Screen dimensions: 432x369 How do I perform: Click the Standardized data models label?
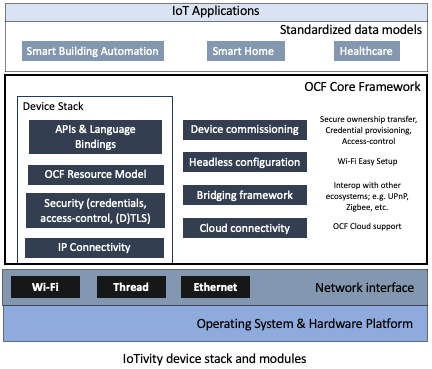(351, 30)
